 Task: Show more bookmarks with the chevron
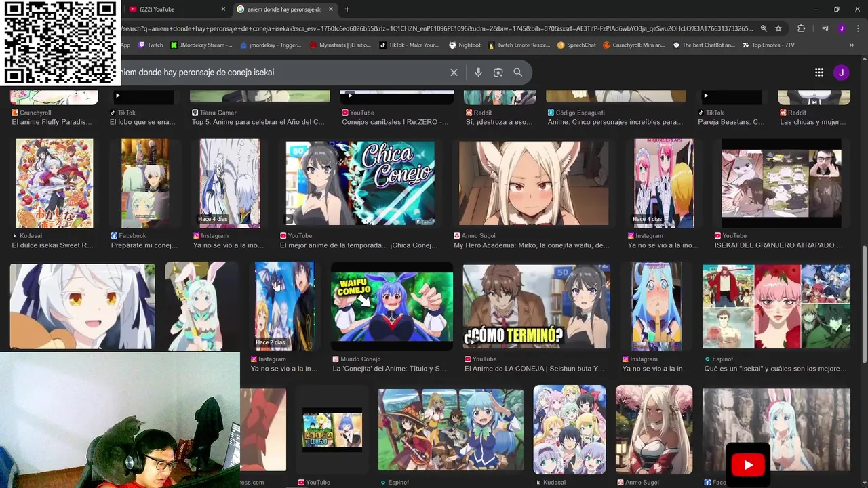852,45
